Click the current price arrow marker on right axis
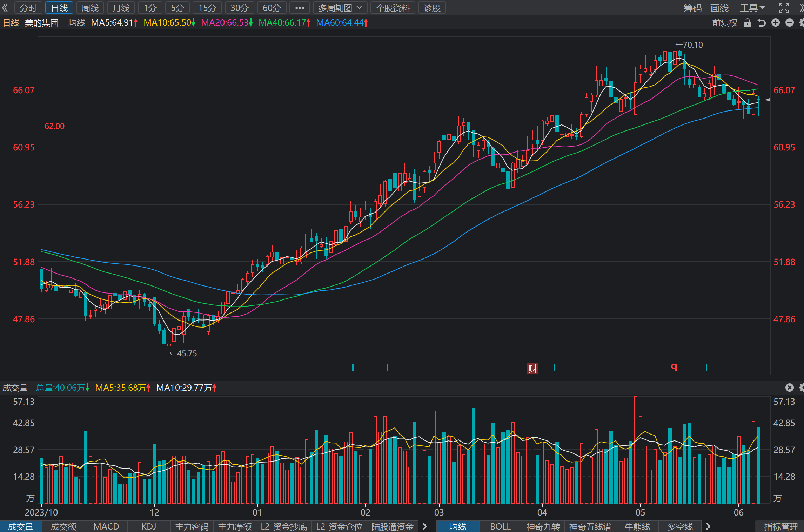This screenshot has height=532, width=804. point(768,100)
